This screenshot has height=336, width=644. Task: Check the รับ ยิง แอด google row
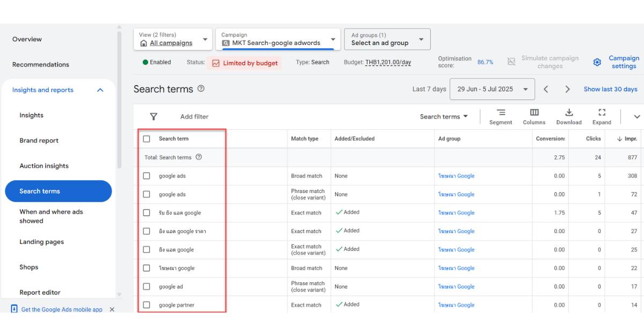click(x=147, y=213)
